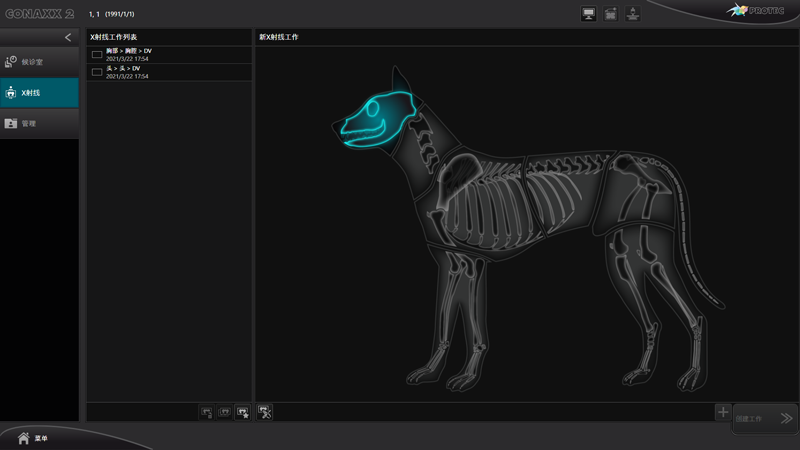The width and height of the screenshot is (800, 450).
Task: Click the plus icon to add a study
Action: coord(722,412)
